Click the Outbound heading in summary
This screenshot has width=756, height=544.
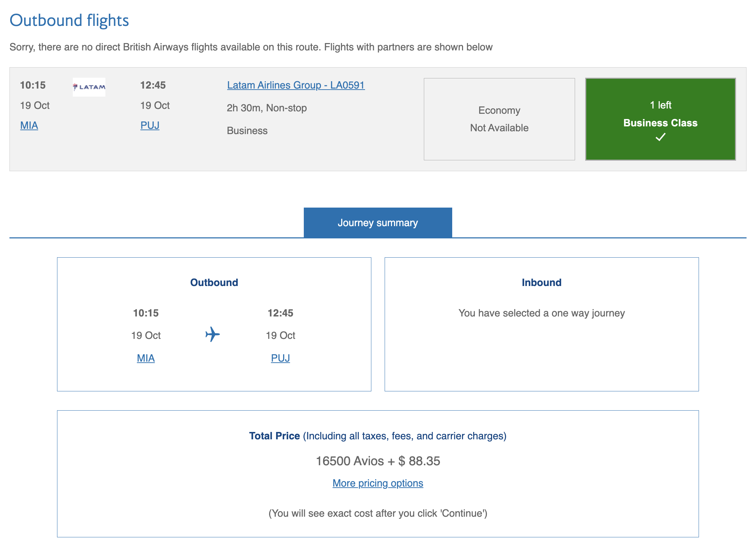pos(214,283)
